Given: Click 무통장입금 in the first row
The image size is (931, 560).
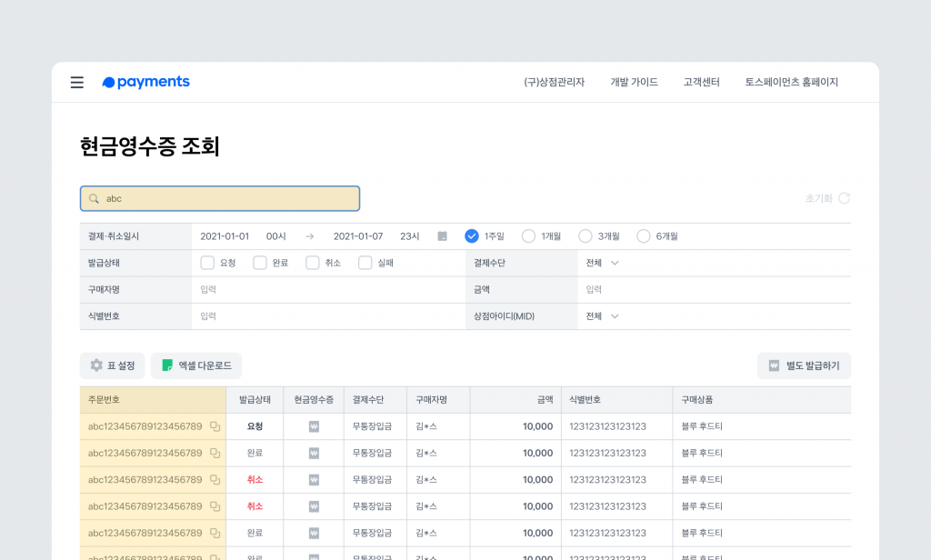Looking at the screenshot, I should [x=372, y=427].
